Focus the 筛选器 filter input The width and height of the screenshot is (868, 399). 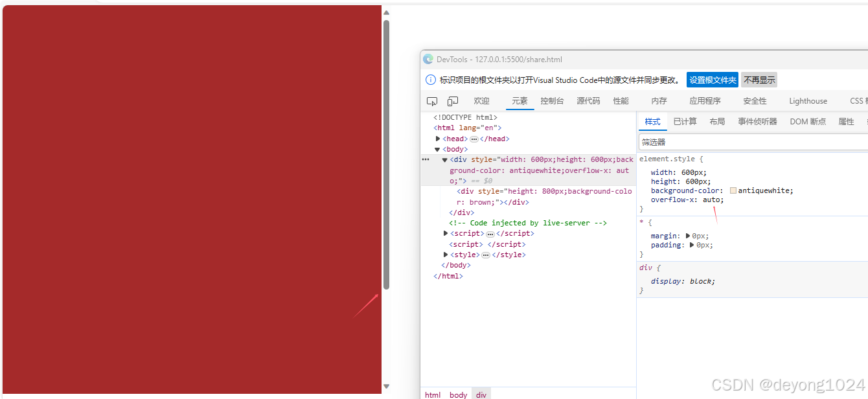[753, 142]
